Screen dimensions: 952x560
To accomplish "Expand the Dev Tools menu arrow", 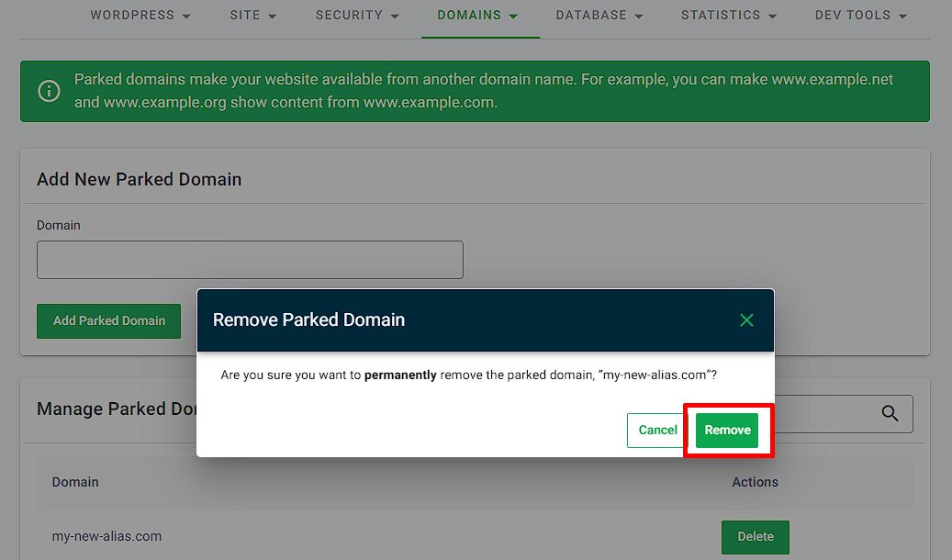I will tap(902, 17).
